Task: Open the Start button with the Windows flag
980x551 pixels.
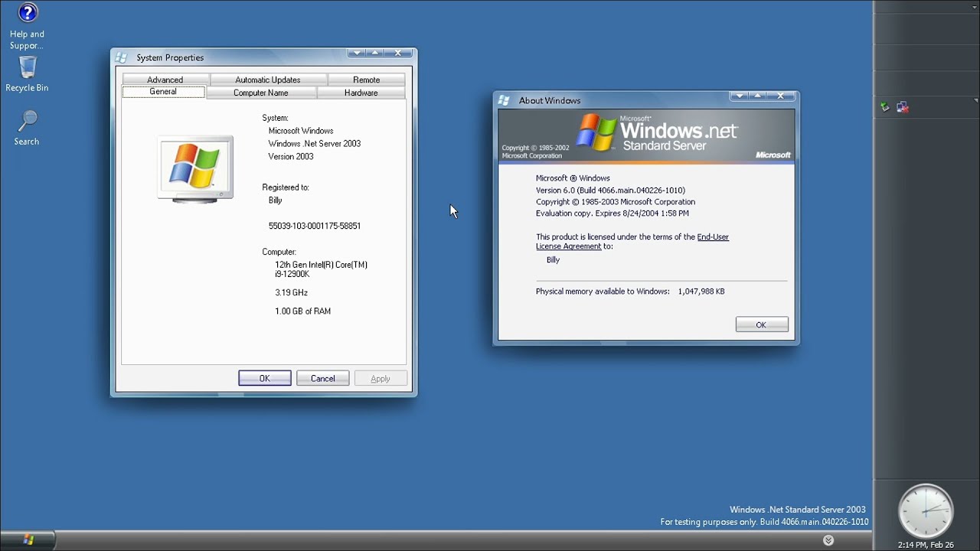Action: pos(28,540)
